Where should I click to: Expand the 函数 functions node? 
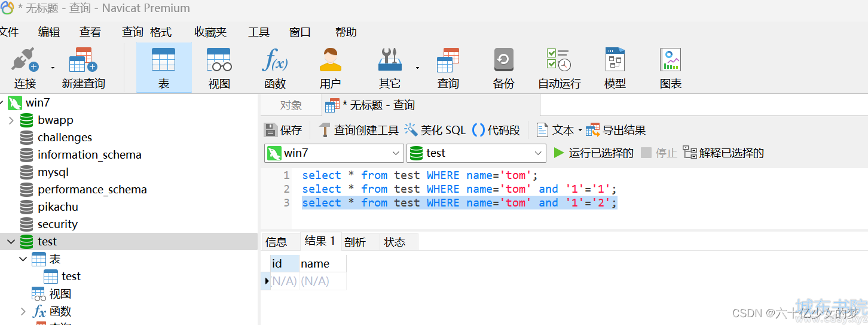(23, 311)
